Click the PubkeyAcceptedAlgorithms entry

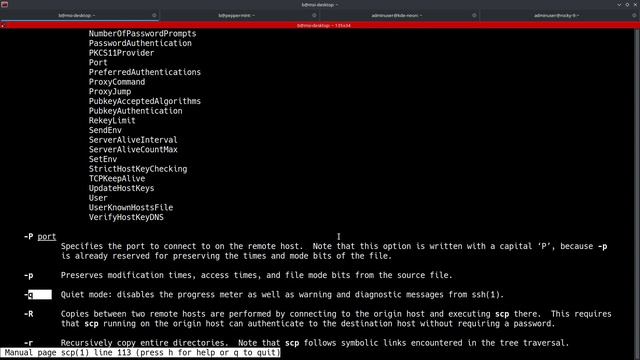pos(144,101)
